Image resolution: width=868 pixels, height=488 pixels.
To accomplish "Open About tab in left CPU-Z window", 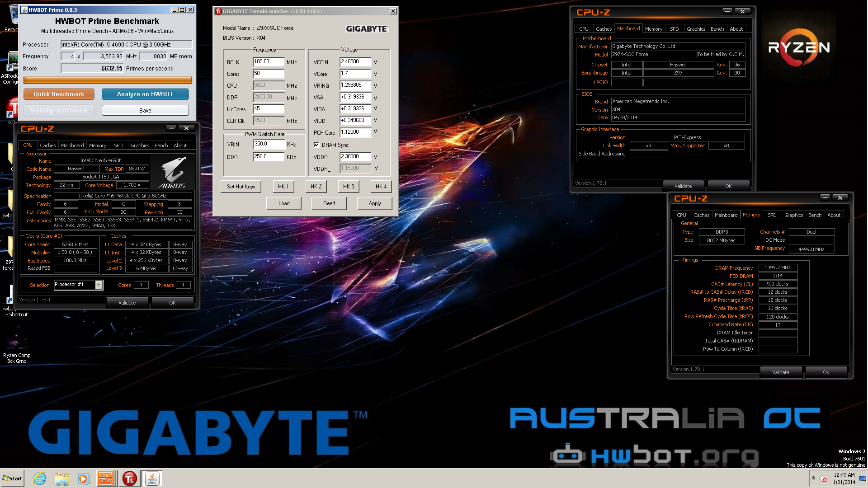I will [180, 145].
